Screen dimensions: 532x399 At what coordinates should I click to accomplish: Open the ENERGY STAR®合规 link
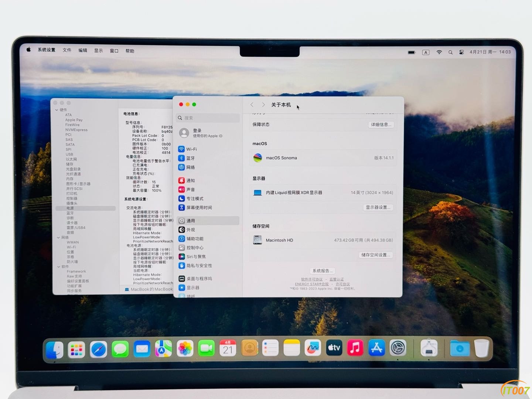point(311,284)
